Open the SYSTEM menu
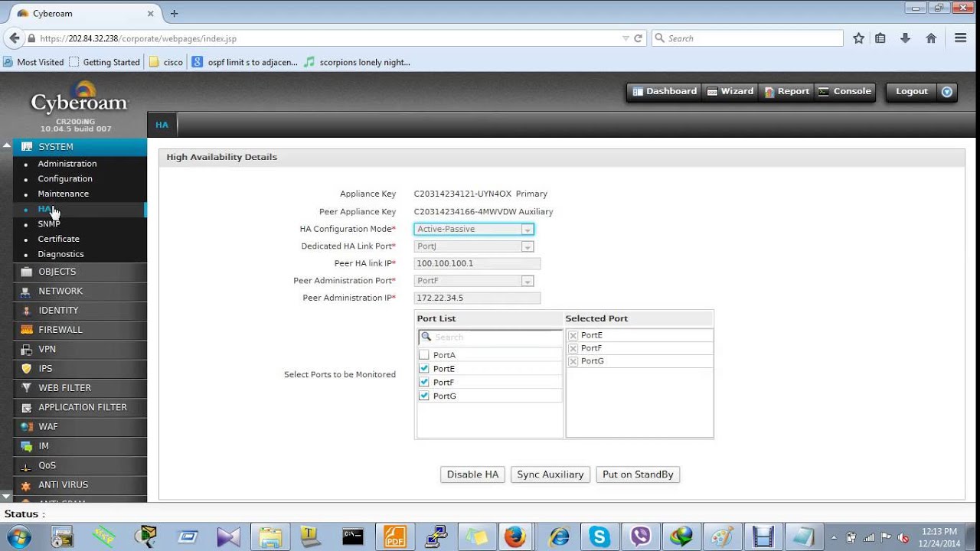This screenshot has width=980, height=551. pos(80,147)
